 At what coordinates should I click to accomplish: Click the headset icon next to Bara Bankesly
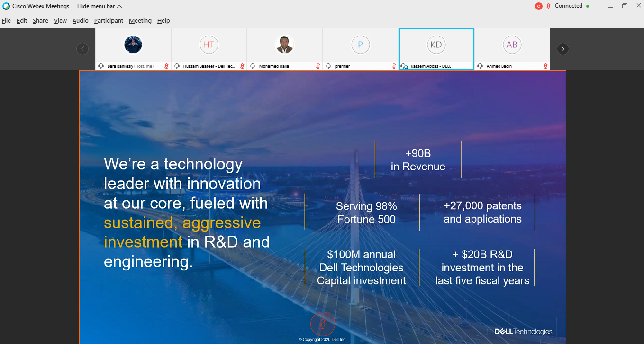(101, 66)
